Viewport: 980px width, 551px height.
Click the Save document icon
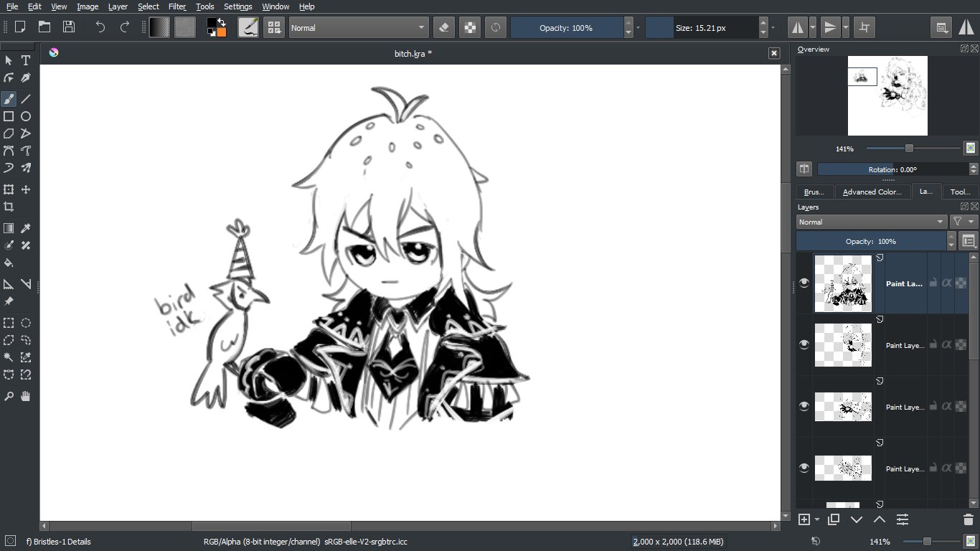(69, 27)
